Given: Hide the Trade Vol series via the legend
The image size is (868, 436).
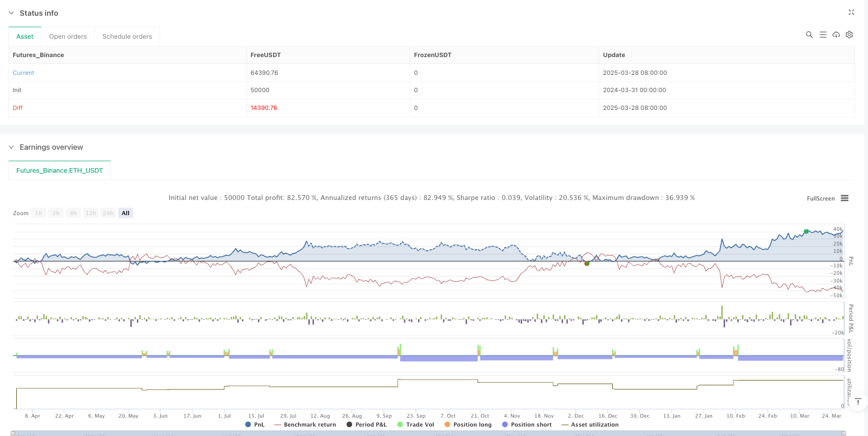Looking at the screenshot, I should [x=415, y=424].
